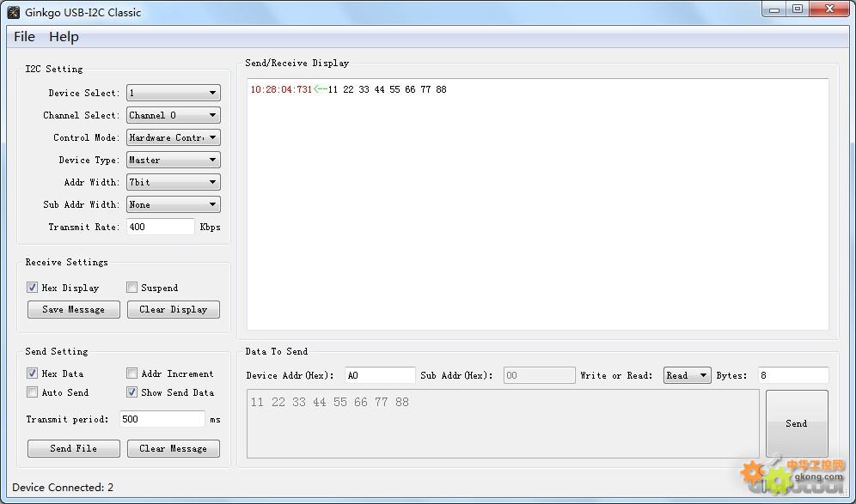Expand the Channel Select dropdown
The image size is (856, 504).
174,115
